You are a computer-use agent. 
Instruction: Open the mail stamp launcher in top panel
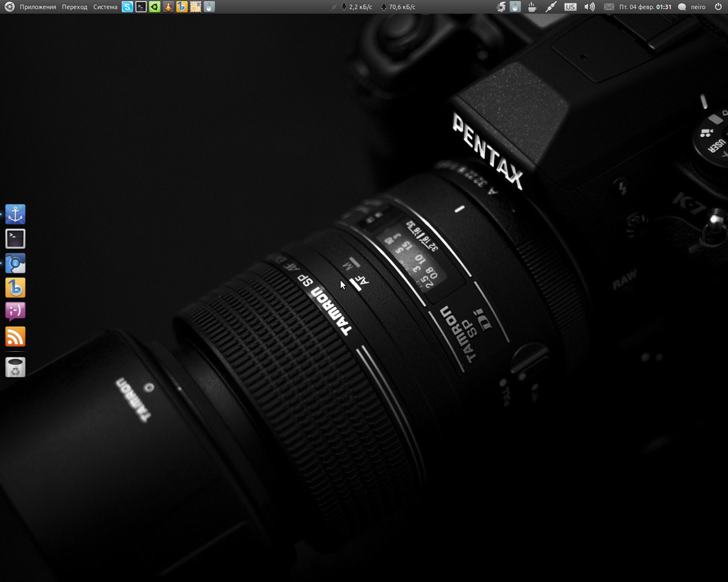coord(196,7)
